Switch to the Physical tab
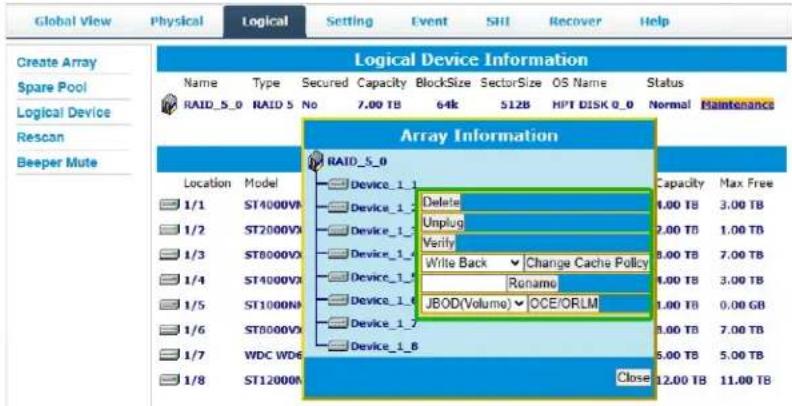 click(177, 22)
